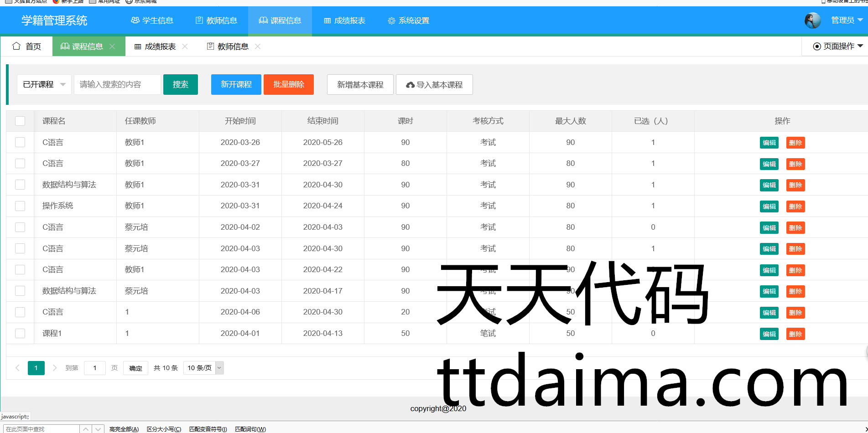Click the search content input field
The width and height of the screenshot is (868, 433).
pos(117,84)
